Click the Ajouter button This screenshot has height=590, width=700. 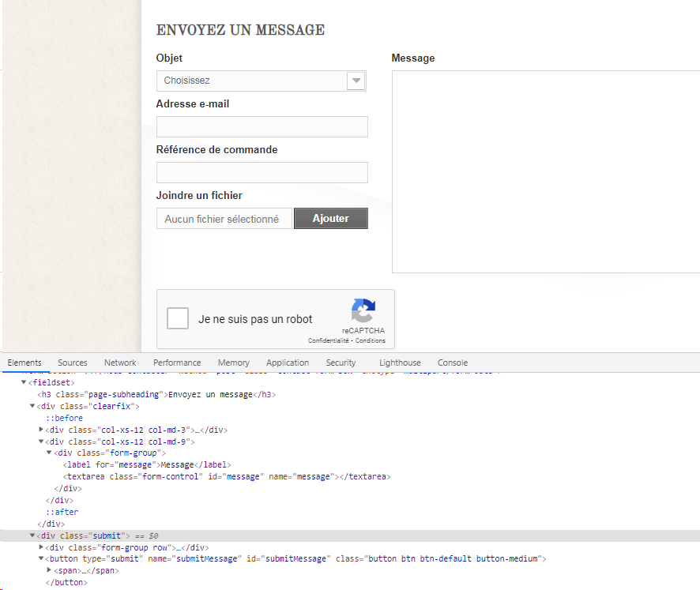click(331, 218)
